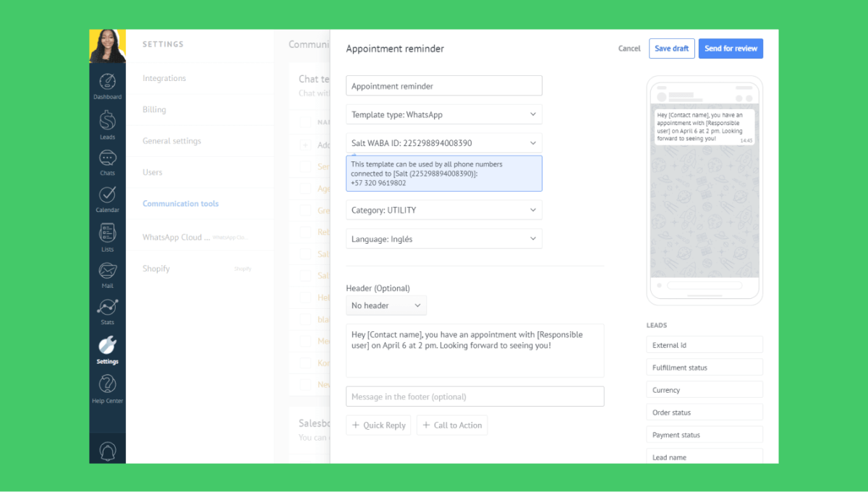Open the user profile avatar
Screen dimensions: 868x492
[108, 46]
